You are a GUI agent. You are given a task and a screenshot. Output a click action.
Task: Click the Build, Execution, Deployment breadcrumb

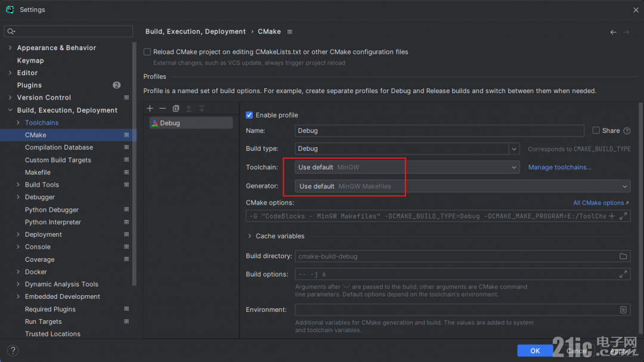196,32
